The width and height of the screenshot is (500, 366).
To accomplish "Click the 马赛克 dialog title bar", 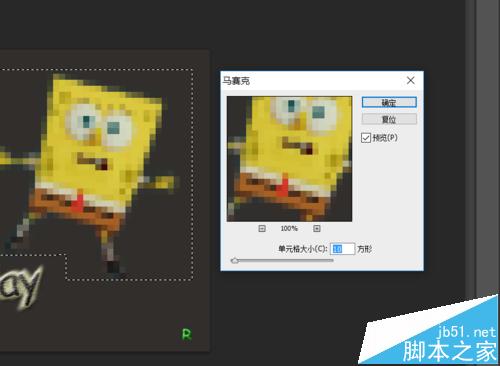I will click(x=313, y=81).
